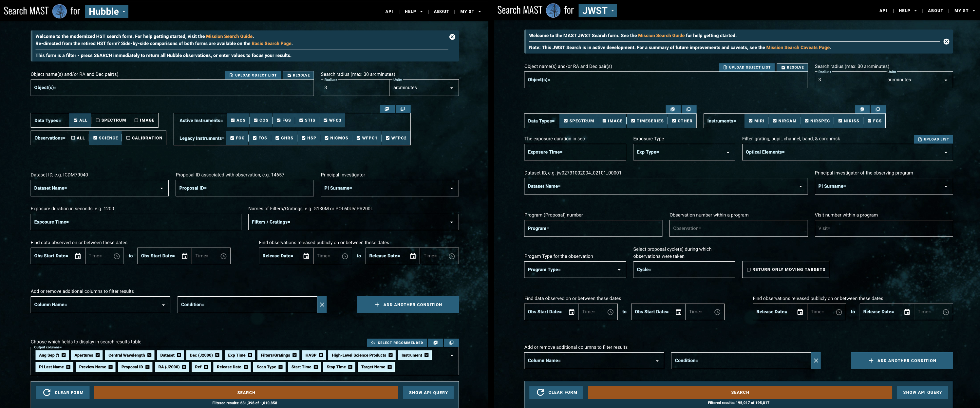Viewport: 980px width, 408px height.
Task: Open the Basic Search Page link
Action: click(271, 43)
